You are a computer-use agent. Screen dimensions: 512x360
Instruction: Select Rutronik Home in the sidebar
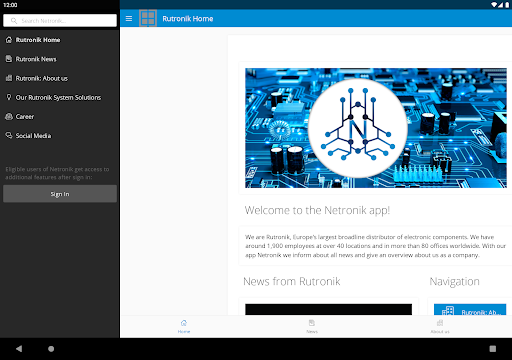[60, 40]
